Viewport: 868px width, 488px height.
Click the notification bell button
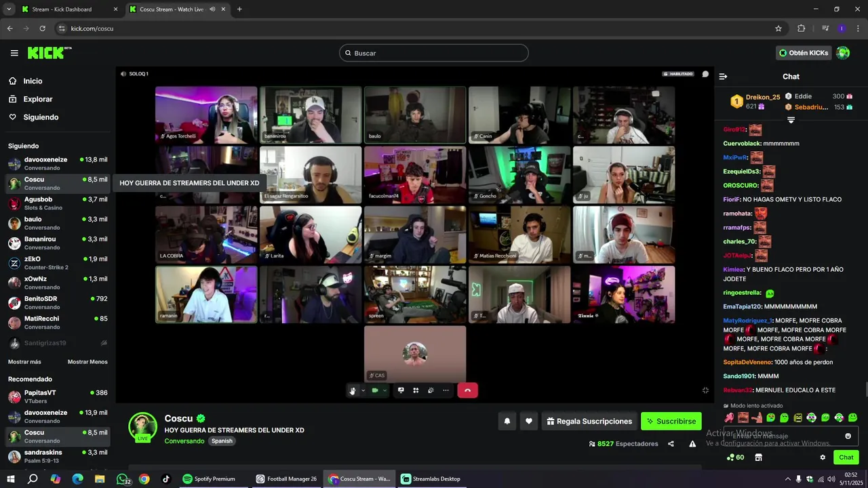[x=507, y=421]
